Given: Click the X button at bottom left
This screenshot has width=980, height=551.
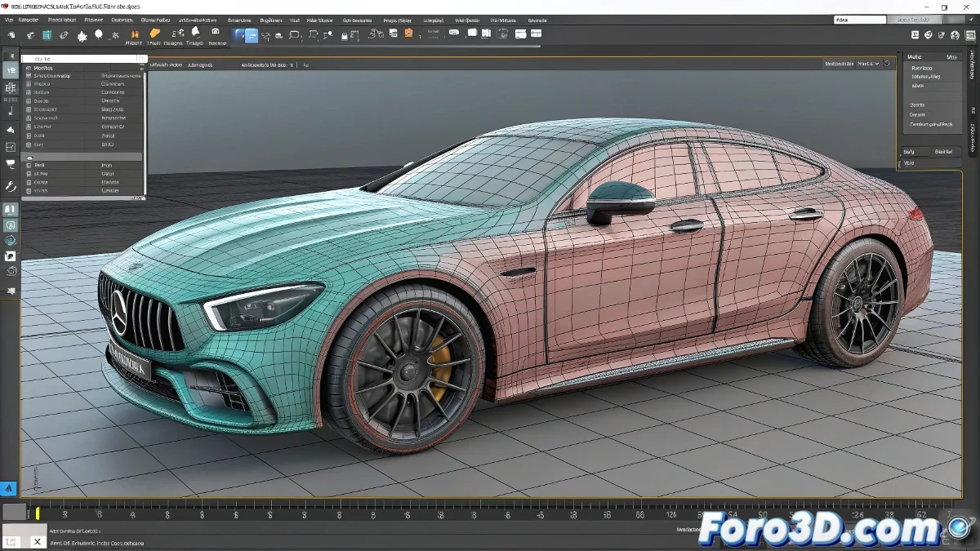Looking at the screenshot, I should (x=38, y=541).
